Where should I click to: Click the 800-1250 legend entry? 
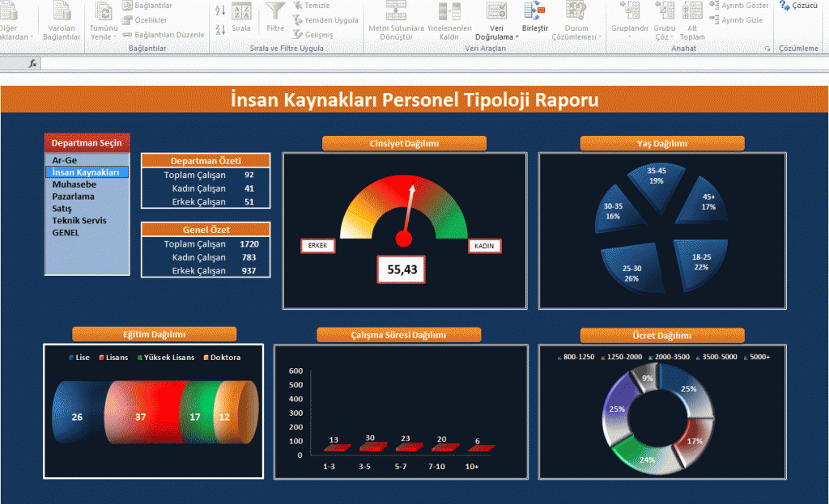576,357
